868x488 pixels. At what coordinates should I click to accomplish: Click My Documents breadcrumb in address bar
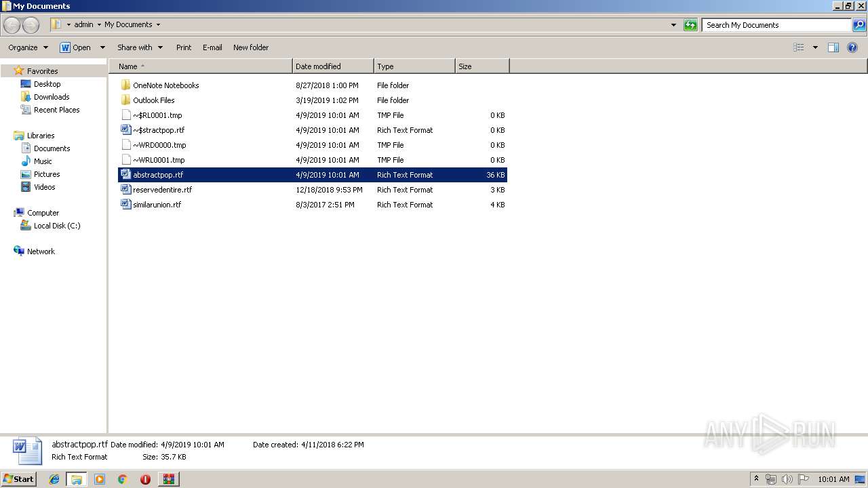tap(128, 25)
